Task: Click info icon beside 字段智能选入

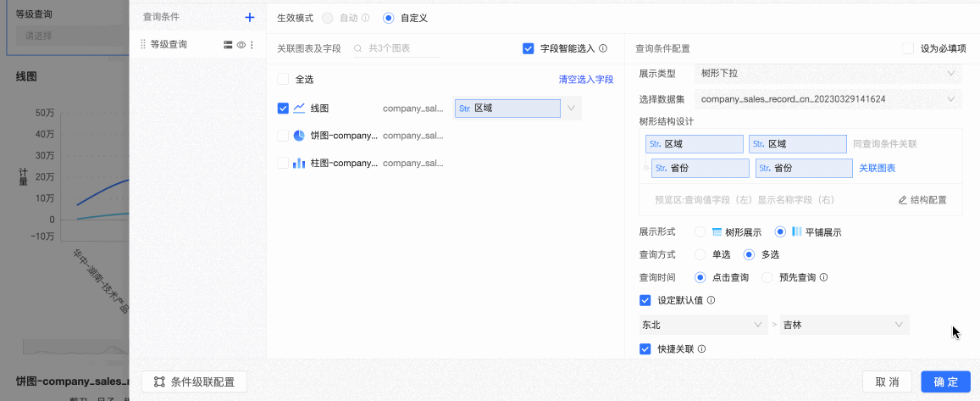Action: point(603,48)
